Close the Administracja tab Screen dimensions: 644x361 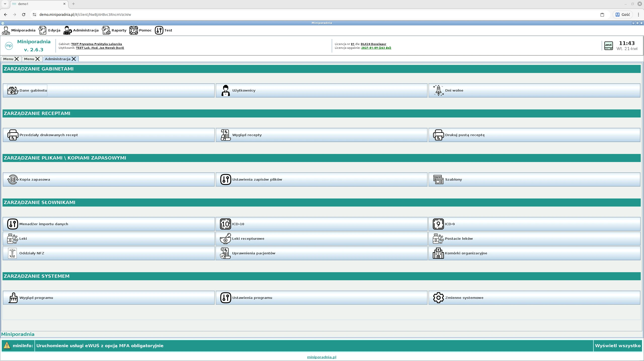[x=74, y=59]
